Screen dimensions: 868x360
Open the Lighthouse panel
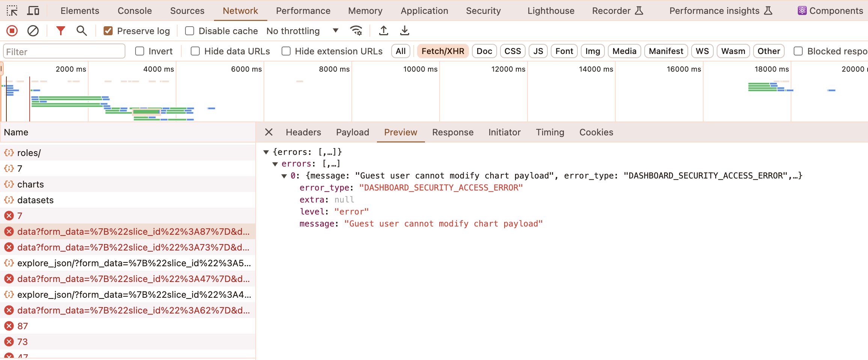point(551,11)
